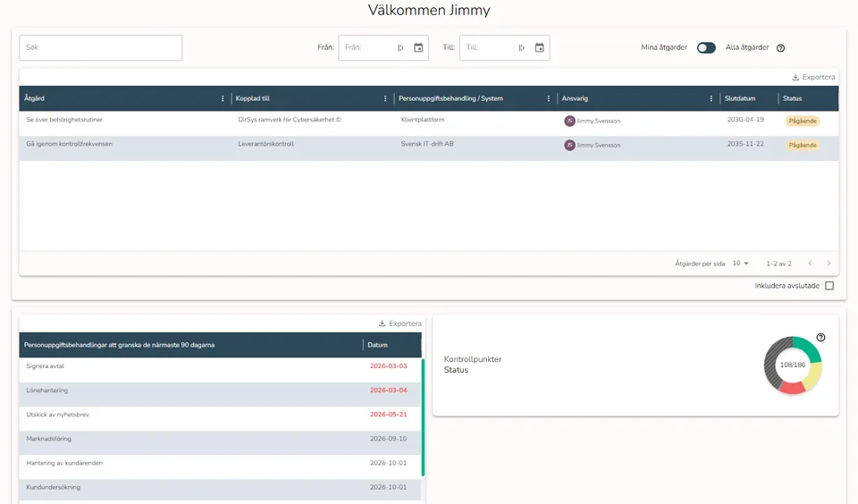This screenshot has width=858, height=504.
Task: Sort by the Slutdatum column header
Action: pos(740,98)
